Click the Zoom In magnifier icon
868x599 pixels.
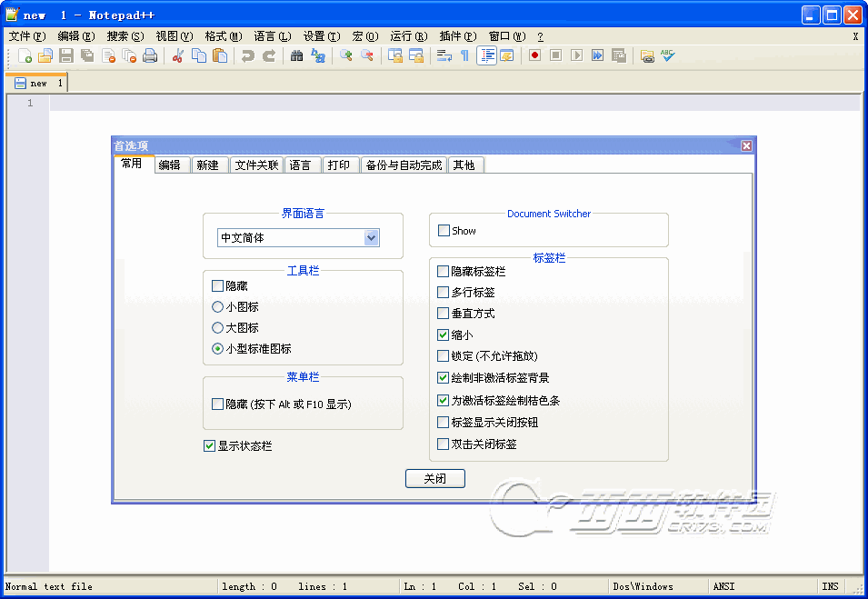(x=346, y=55)
